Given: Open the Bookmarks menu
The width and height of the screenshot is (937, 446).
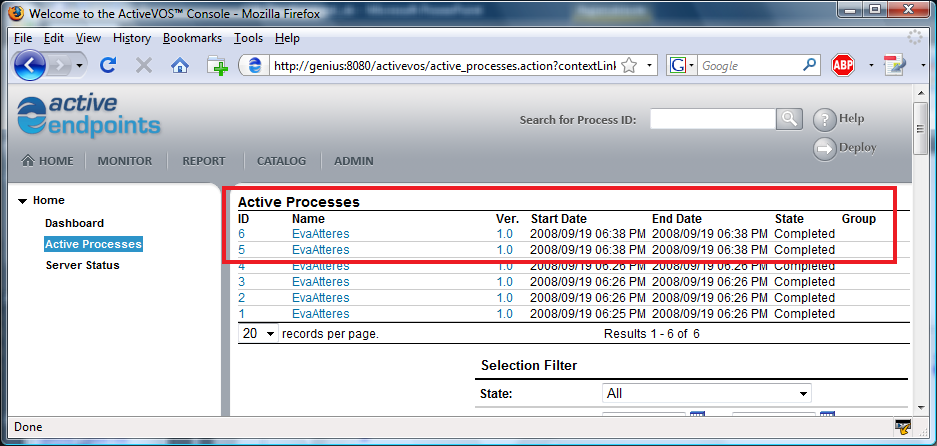Looking at the screenshot, I should coord(192,38).
